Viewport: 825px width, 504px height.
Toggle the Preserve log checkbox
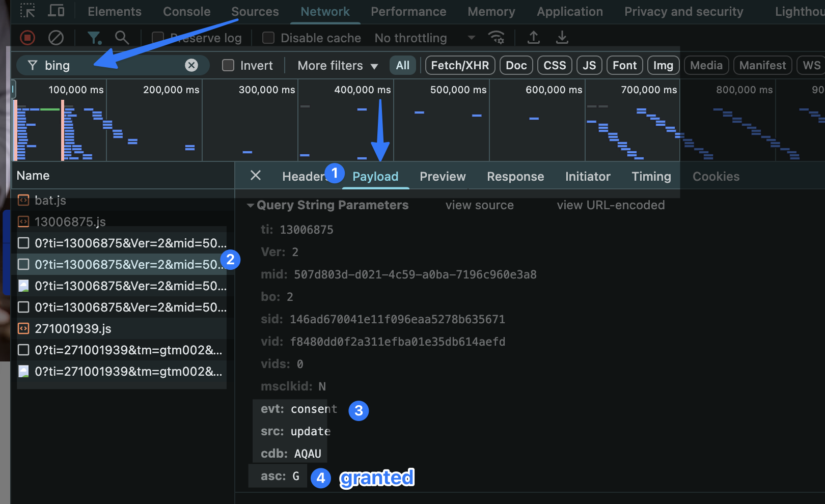158,38
